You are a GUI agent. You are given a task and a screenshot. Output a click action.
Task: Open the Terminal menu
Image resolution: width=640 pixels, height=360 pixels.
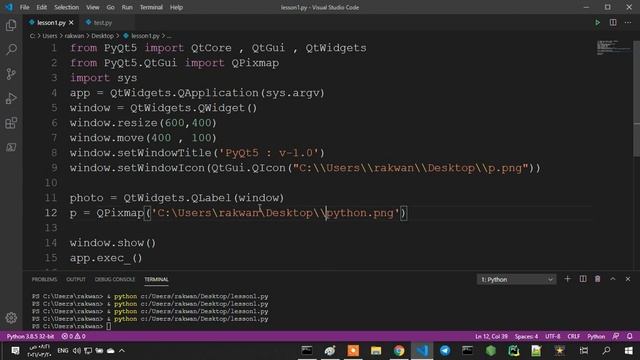point(151,7)
